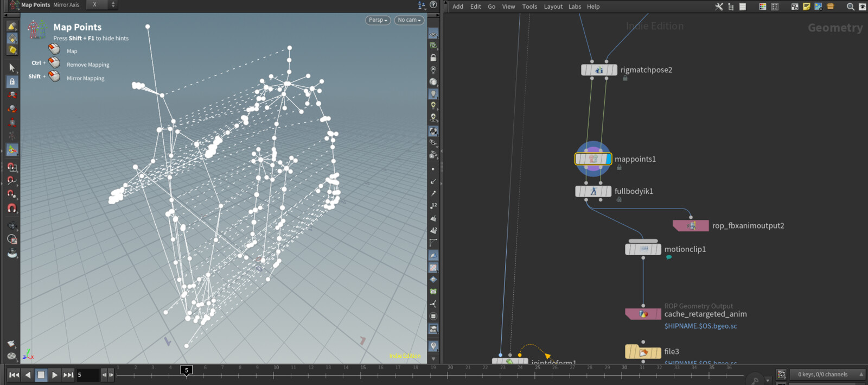Play forward button
The width and height of the screenshot is (868, 385).
point(54,375)
